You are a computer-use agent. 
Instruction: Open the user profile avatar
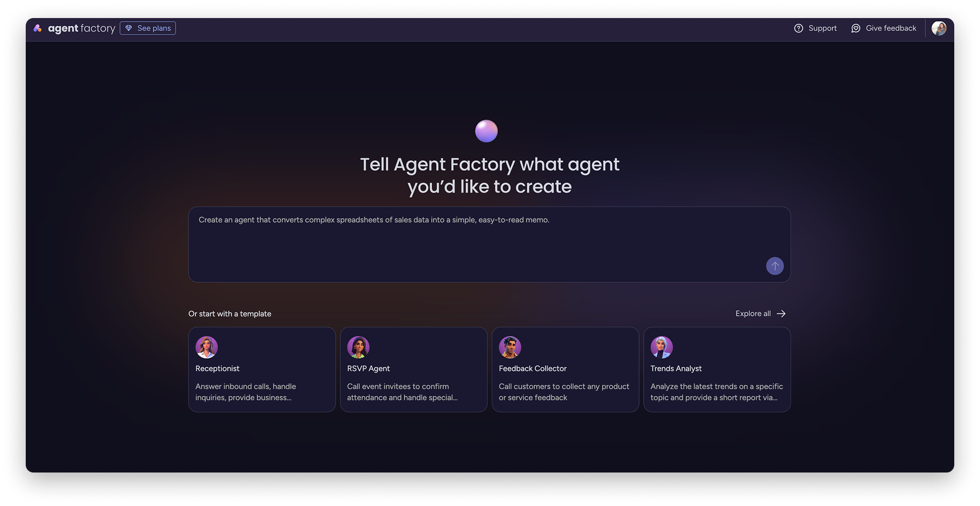tap(938, 28)
